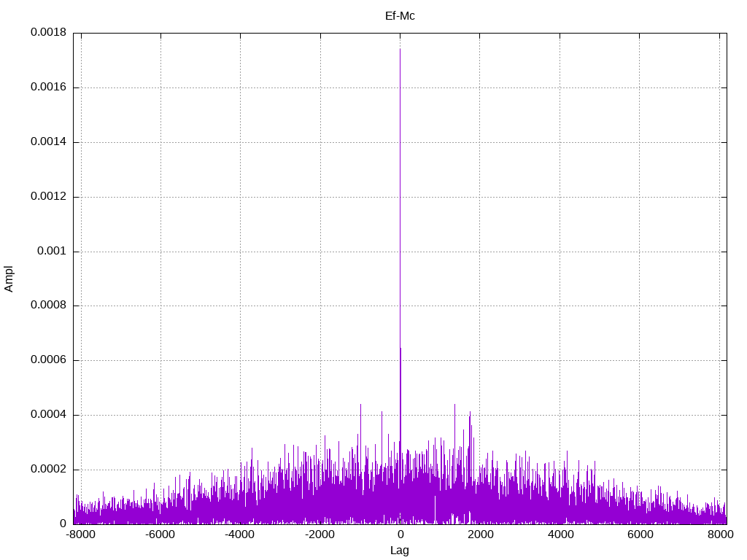Select the 4000 x-axis tick label
Screen dimensions: 747x560
tap(560, 535)
